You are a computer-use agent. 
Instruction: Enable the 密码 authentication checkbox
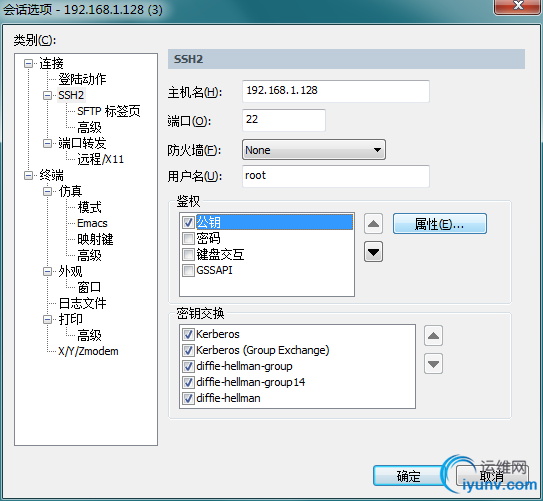tap(188, 238)
